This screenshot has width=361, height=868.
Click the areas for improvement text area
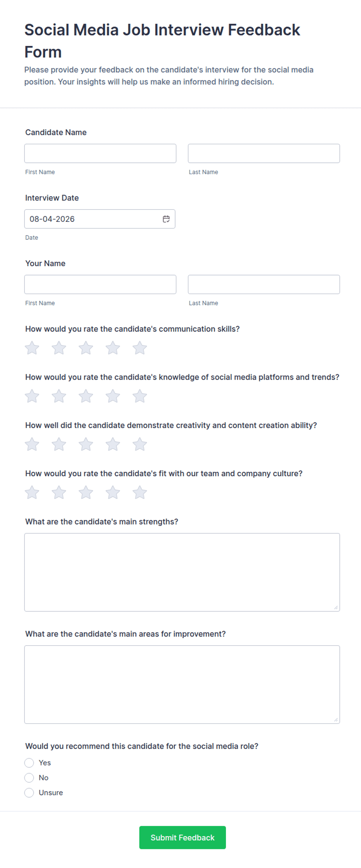click(182, 685)
